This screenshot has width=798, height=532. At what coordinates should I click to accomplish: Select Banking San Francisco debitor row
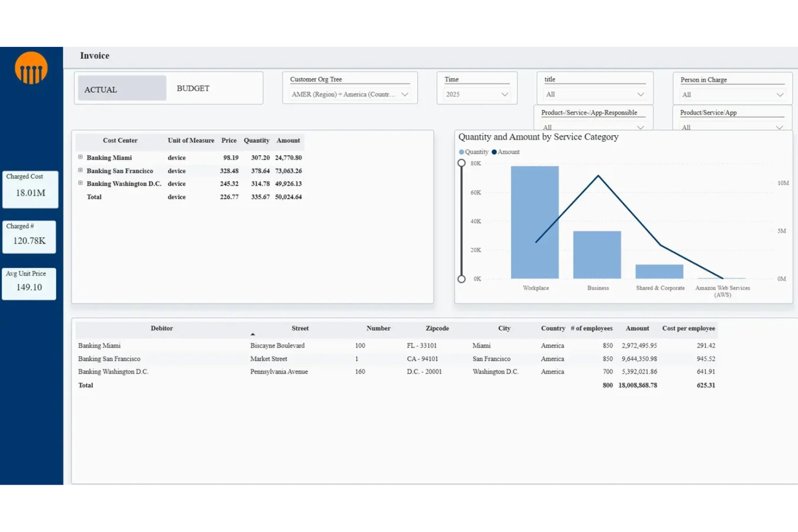tap(109, 358)
